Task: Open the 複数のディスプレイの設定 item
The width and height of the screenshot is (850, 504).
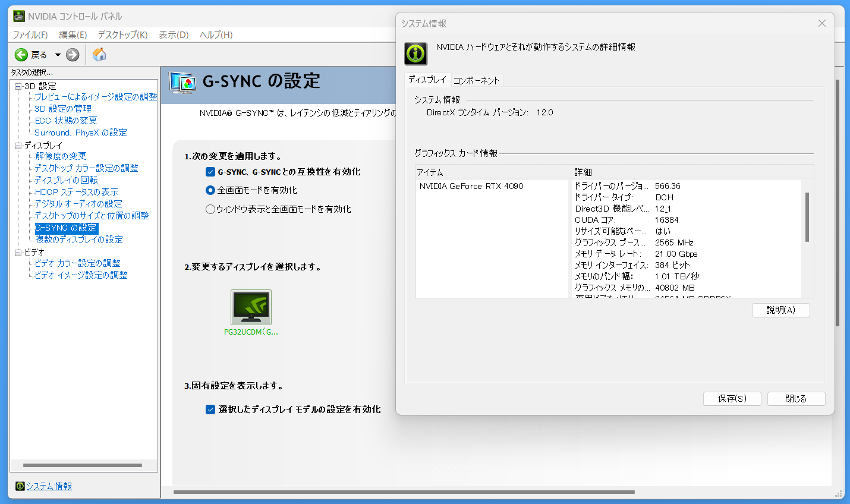Action: 78,240
